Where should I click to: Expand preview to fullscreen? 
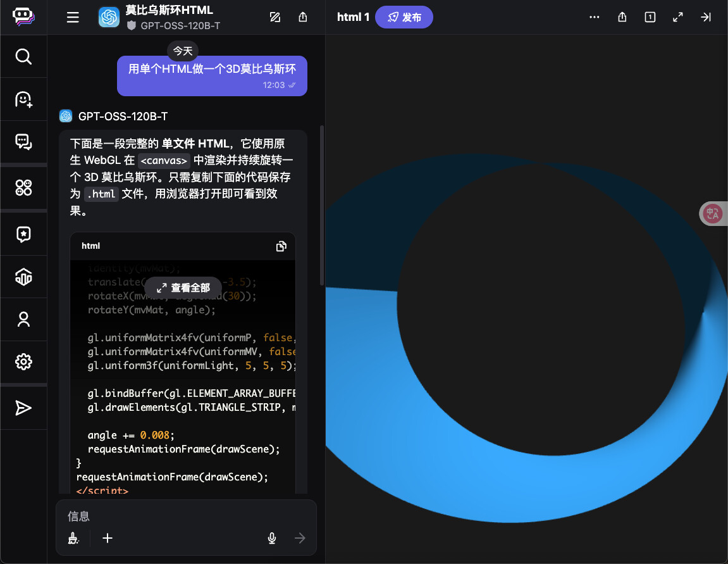tap(678, 17)
